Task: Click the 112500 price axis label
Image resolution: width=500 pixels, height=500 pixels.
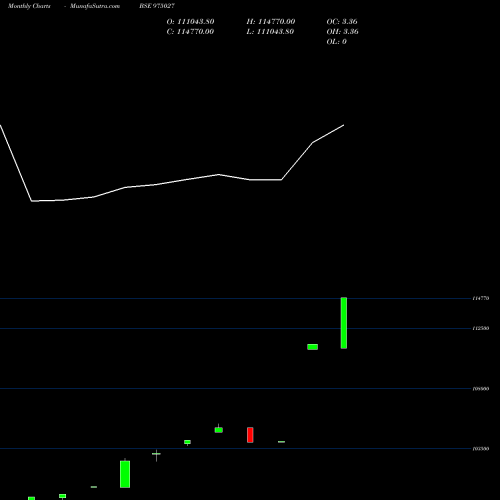Action: tap(481, 328)
